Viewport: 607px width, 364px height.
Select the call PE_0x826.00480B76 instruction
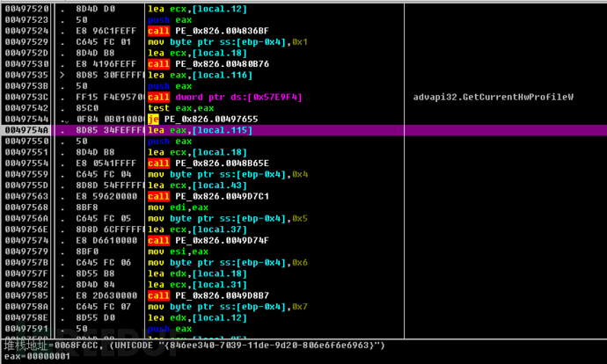208,64
